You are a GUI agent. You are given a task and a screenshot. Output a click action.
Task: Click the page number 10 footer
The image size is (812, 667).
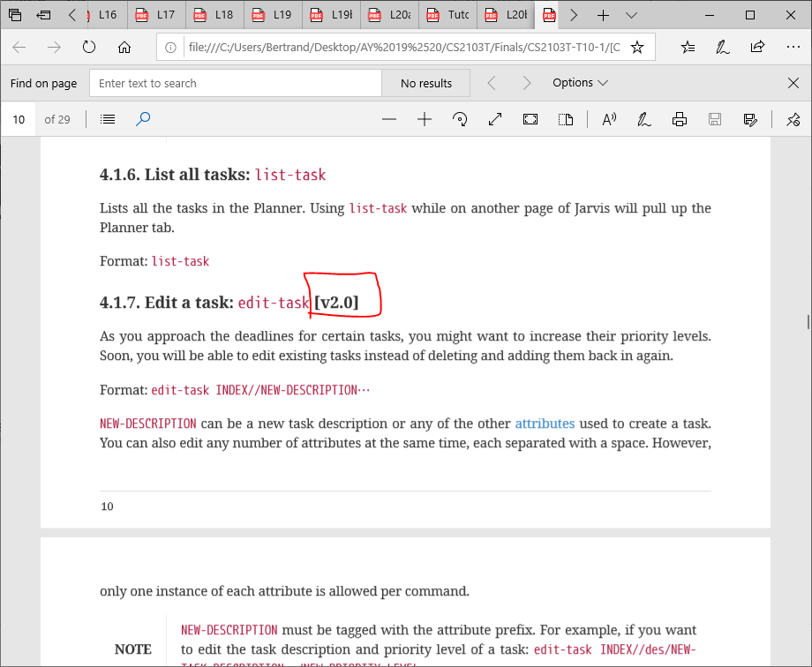pyautogui.click(x=107, y=506)
